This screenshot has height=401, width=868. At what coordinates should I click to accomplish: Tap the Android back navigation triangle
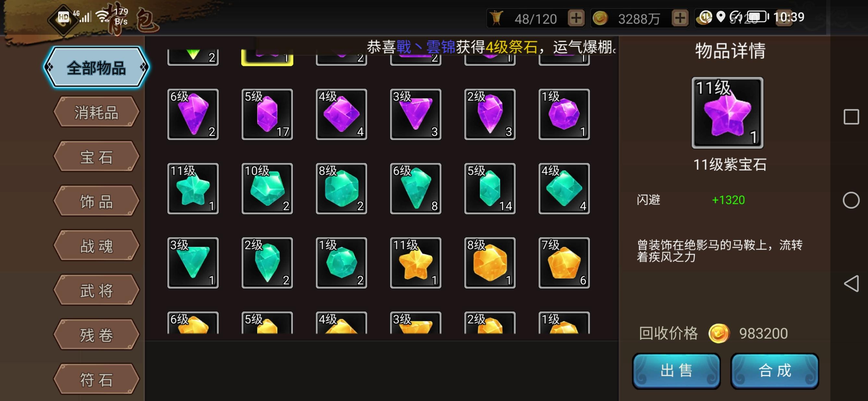(851, 284)
